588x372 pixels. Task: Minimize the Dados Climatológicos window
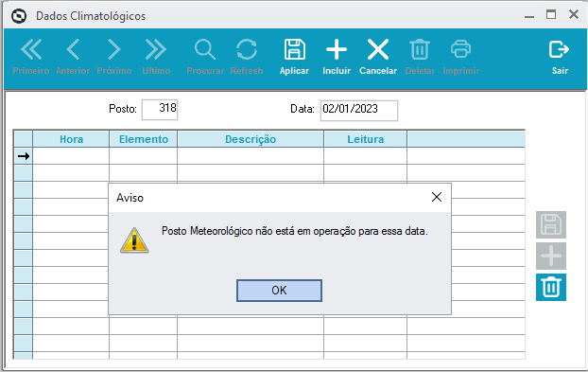529,16
